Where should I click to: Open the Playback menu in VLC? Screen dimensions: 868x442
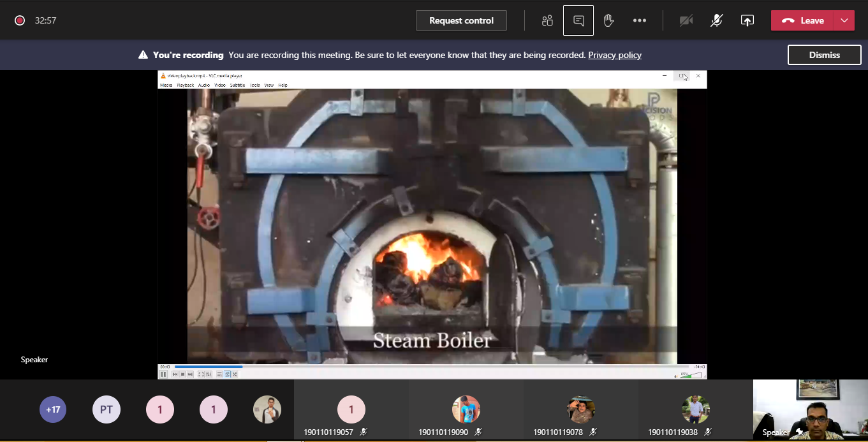point(185,85)
